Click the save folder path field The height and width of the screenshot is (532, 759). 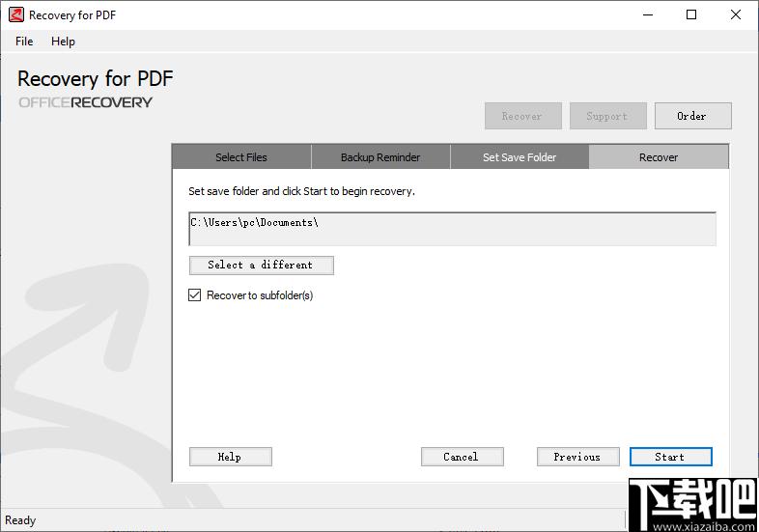point(452,229)
